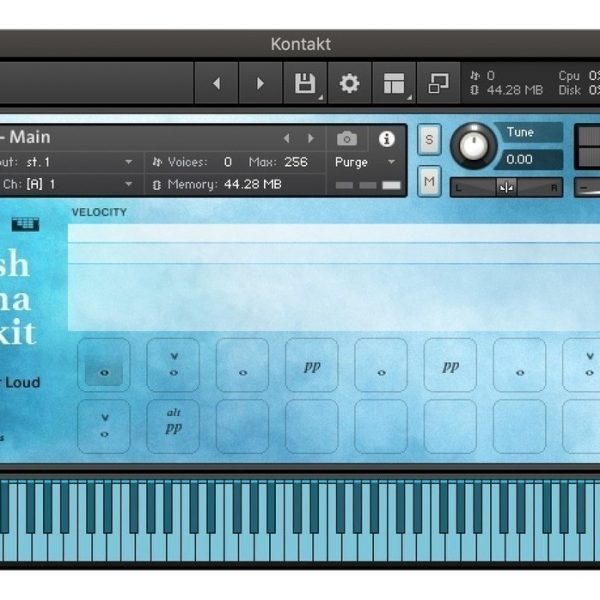Solo the instrument with the S button
The height and width of the screenshot is (600, 600).
click(429, 140)
